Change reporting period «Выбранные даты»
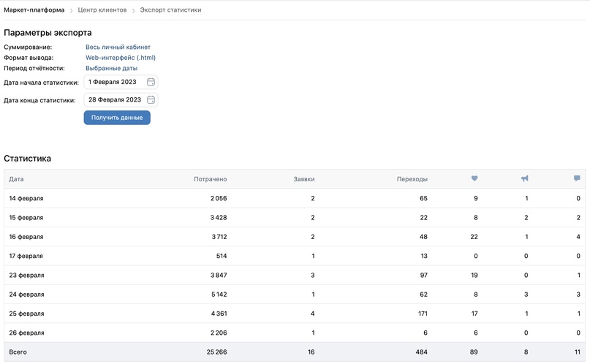This screenshot has width=590, height=364. click(x=111, y=68)
